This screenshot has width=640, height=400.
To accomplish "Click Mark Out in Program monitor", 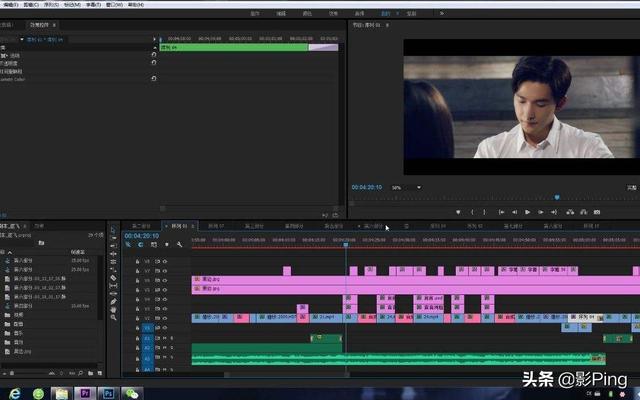I will [x=484, y=212].
